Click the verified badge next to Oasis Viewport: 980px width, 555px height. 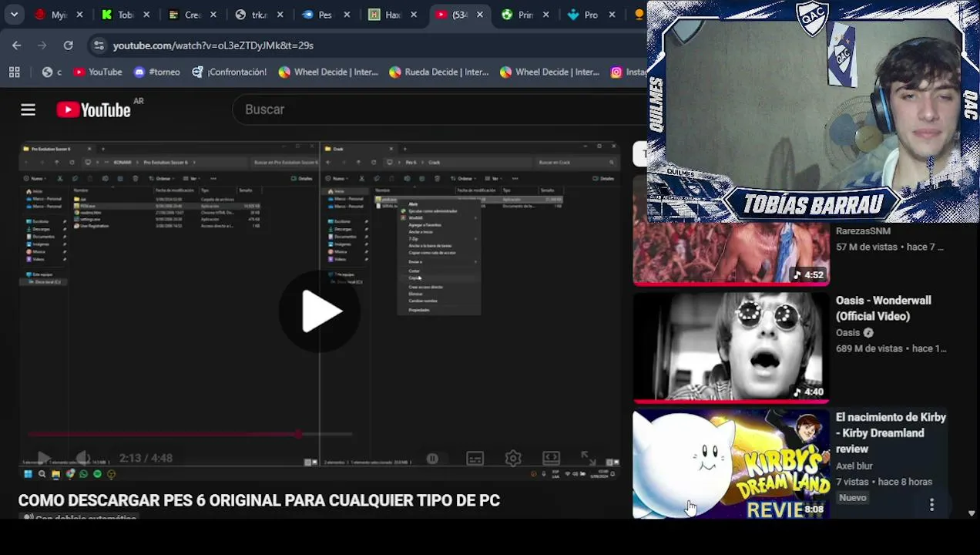[x=868, y=333]
